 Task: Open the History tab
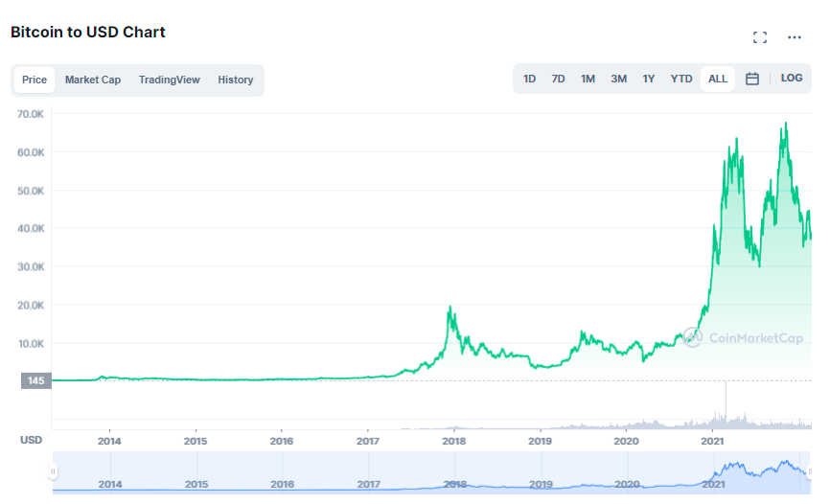pos(236,80)
